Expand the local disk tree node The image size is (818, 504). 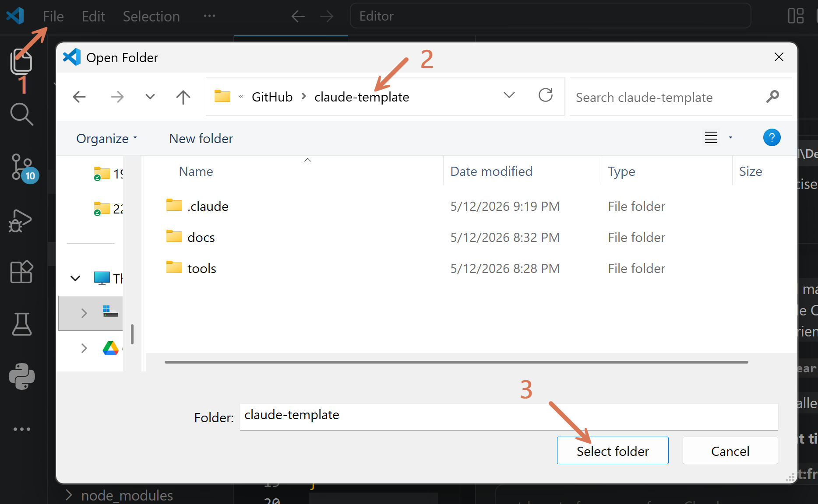tap(84, 313)
